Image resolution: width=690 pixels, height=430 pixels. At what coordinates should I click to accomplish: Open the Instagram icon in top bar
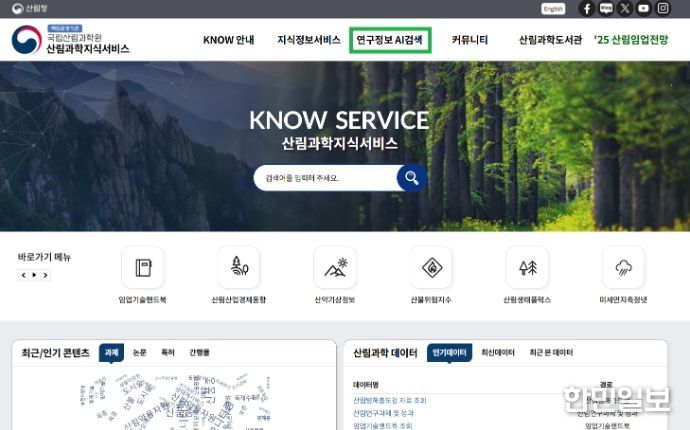pos(663,8)
